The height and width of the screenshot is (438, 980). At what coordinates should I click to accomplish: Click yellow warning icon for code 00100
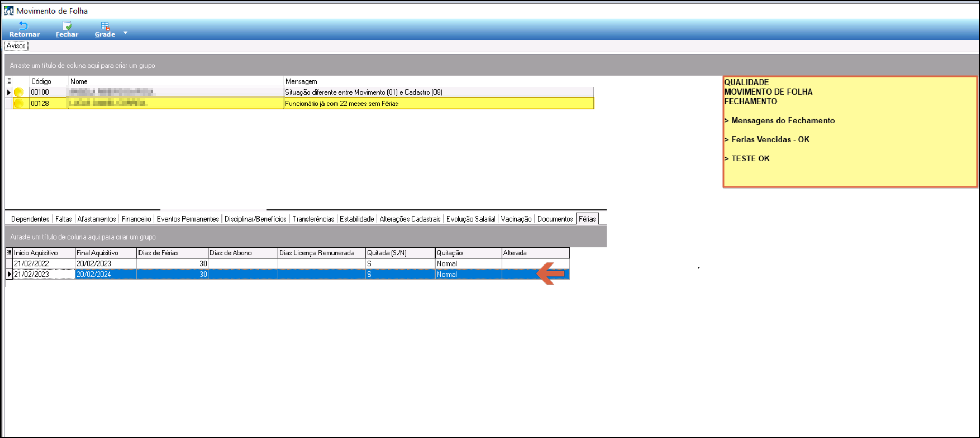coord(19,93)
